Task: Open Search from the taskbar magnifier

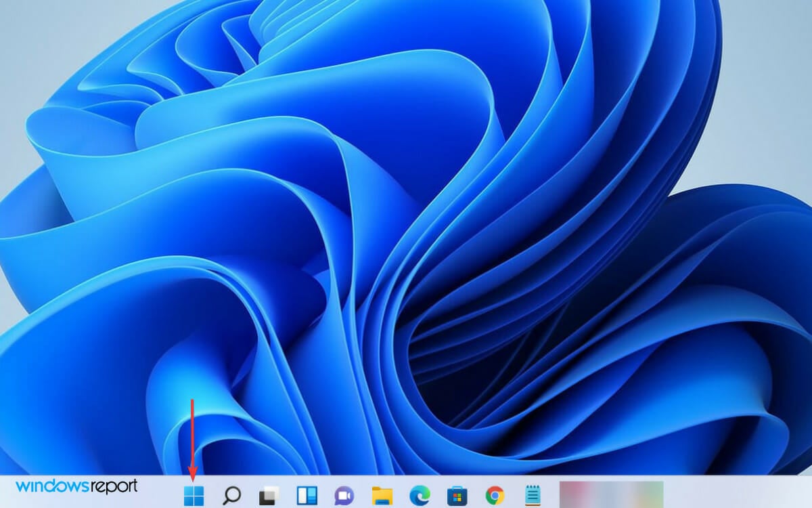Action: pyautogui.click(x=232, y=495)
